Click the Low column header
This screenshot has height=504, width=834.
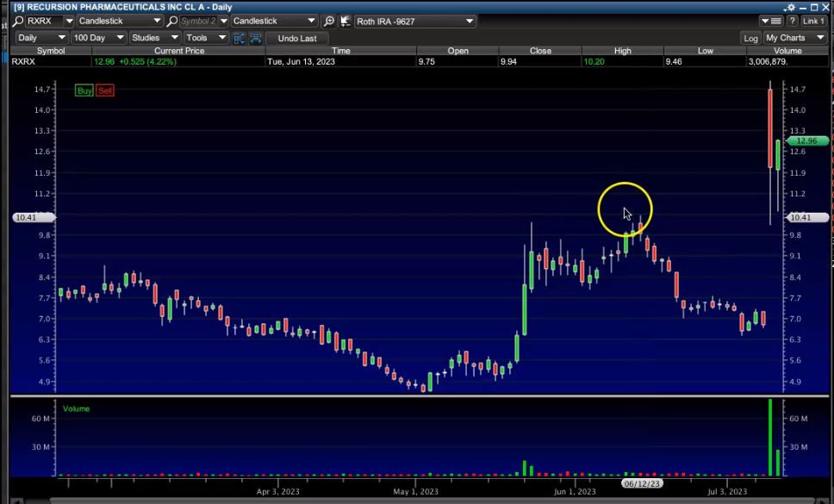pos(706,51)
